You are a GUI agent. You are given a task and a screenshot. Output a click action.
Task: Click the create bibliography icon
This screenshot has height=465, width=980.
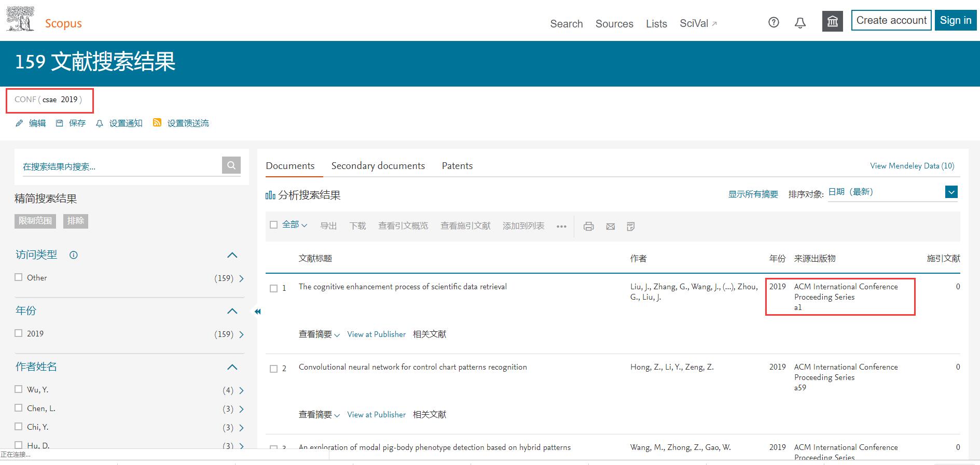(x=630, y=227)
